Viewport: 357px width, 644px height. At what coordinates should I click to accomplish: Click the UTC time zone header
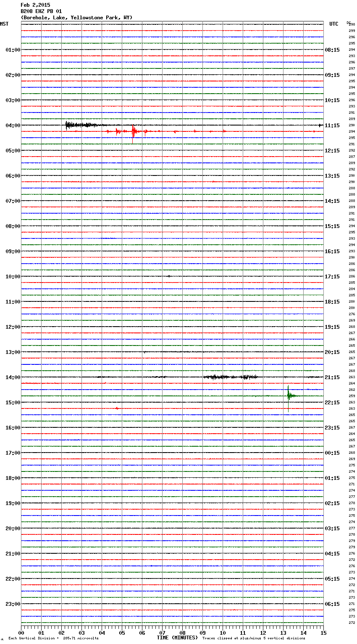click(x=334, y=24)
